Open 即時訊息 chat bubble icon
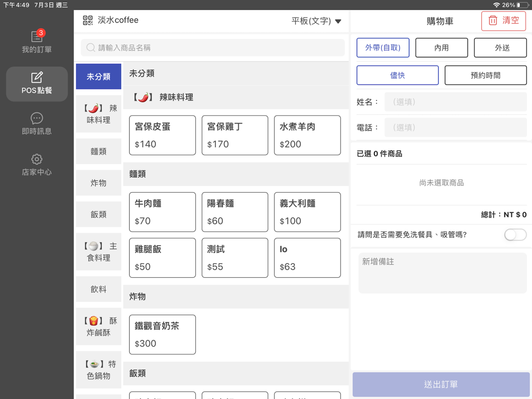The width and height of the screenshot is (532, 399). click(37, 118)
